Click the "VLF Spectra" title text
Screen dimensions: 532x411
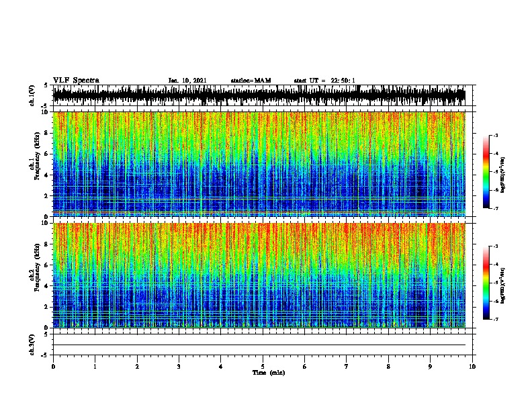[x=76, y=81]
